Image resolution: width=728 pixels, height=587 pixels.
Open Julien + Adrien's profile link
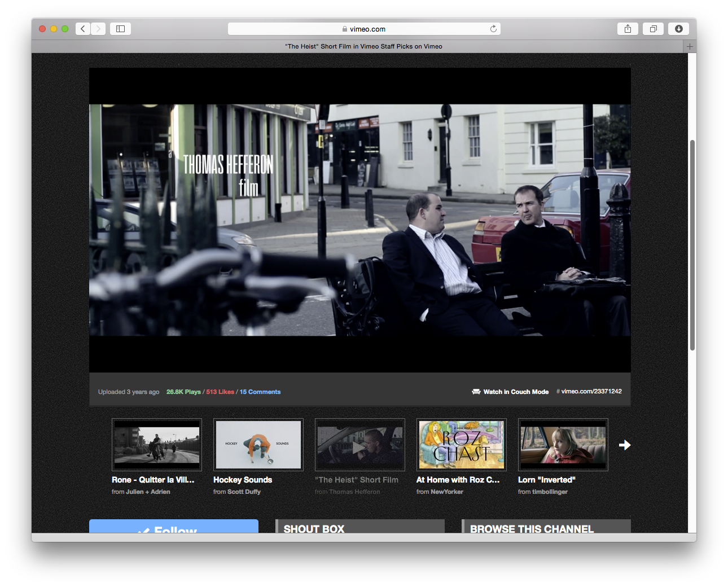pos(148,492)
